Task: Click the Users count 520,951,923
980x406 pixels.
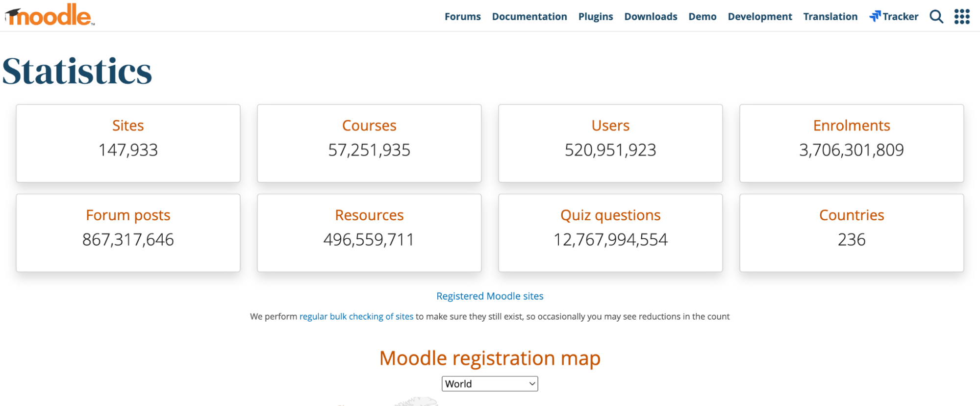Action: pyautogui.click(x=610, y=150)
